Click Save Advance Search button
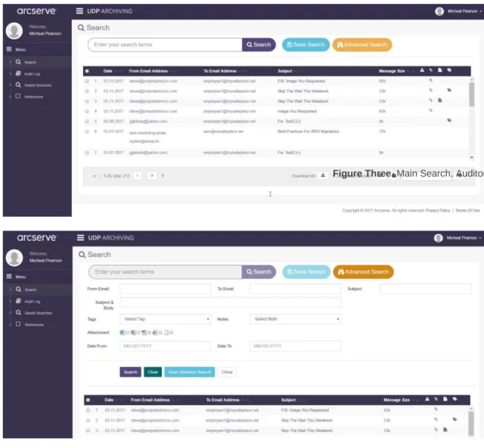484x448 pixels. click(x=190, y=372)
